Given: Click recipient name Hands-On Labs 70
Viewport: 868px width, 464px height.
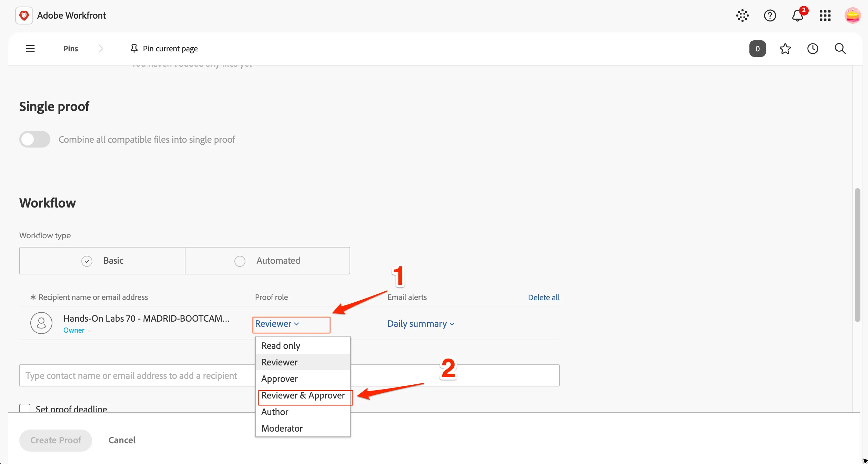Looking at the screenshot, I should 147,318.
